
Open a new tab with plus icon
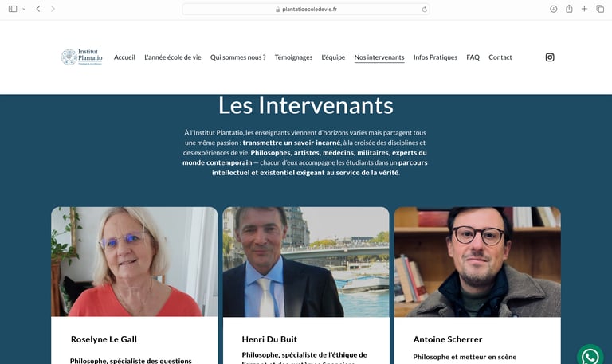[584, 9]
